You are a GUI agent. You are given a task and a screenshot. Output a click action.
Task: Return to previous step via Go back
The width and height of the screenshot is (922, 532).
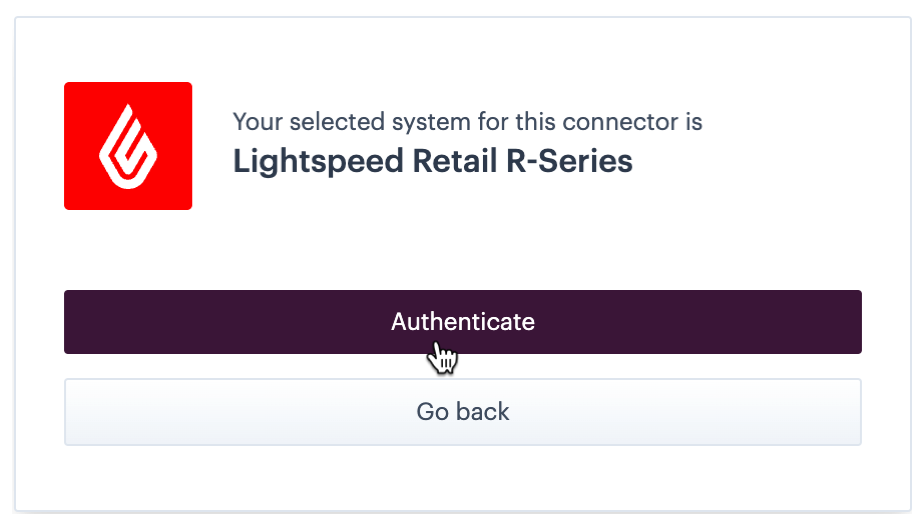[x=462, y=412]
